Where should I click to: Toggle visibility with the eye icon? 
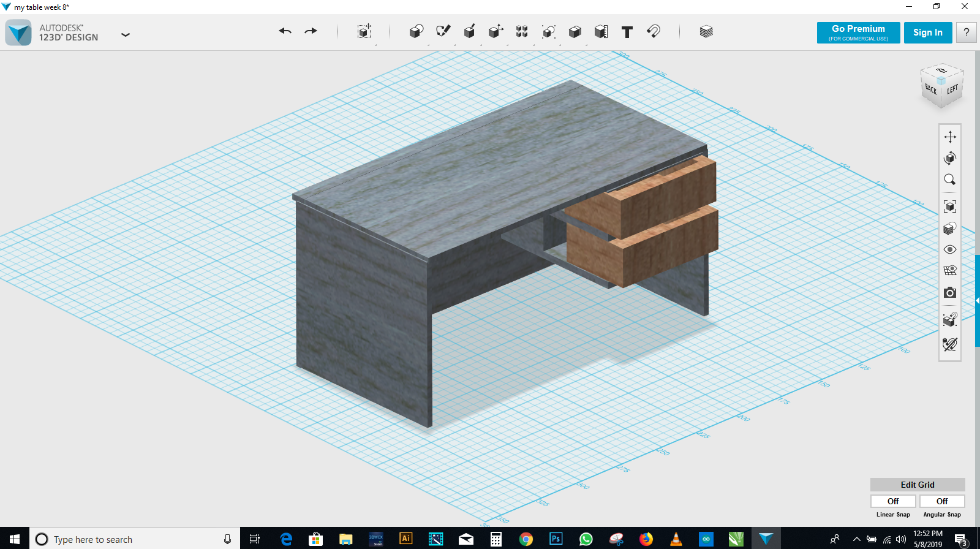pyautogui.click(x=950, y=249)
